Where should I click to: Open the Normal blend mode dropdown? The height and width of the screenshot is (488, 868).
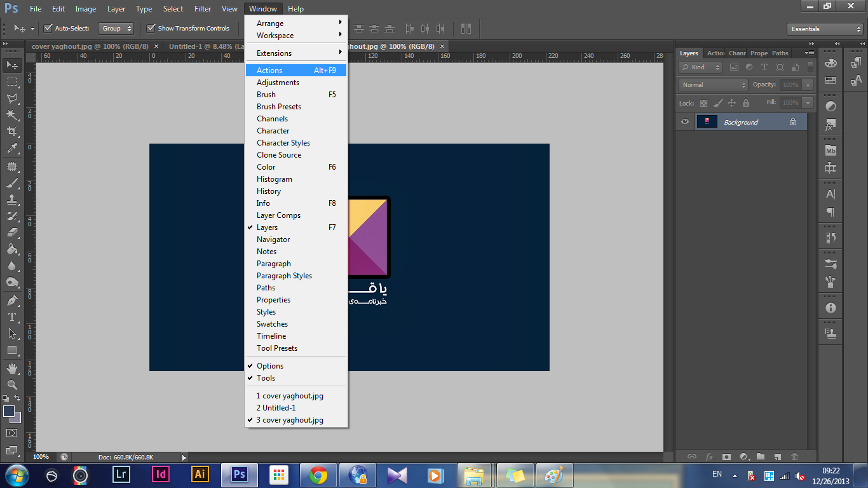pyautogui.click(x=714, y=85)
